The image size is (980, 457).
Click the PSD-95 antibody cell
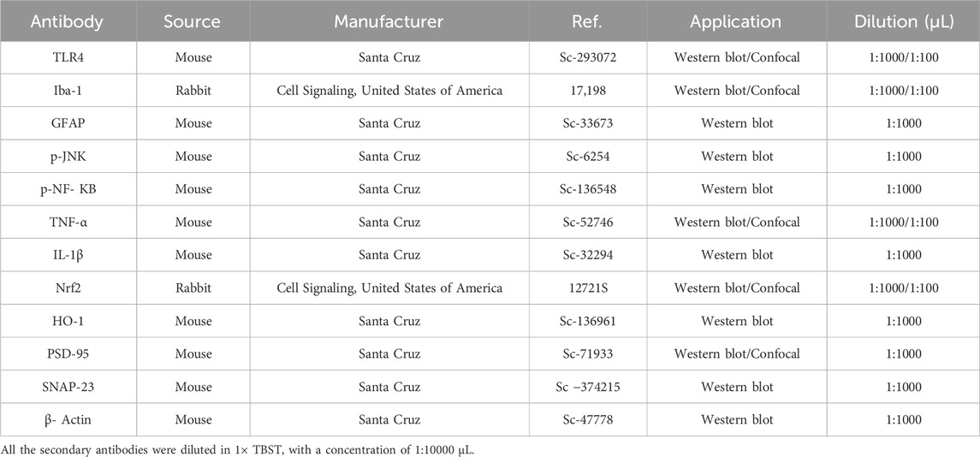click(x=68, y=353)
